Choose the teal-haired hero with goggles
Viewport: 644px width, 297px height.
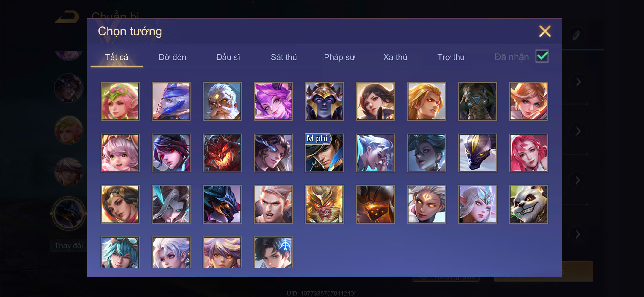(x=120, y=253)
